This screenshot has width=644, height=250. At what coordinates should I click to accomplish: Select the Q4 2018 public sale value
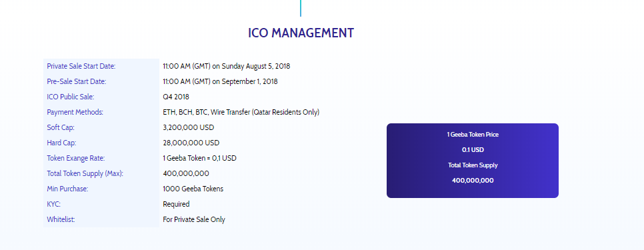pyautogui.click(x=176, y=97)
